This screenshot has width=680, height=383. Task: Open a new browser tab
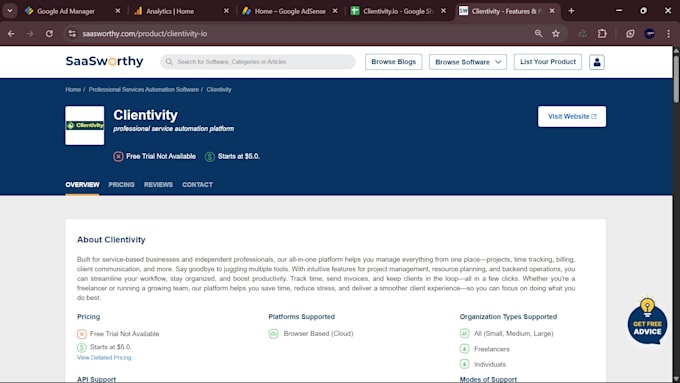click(571, 11)
